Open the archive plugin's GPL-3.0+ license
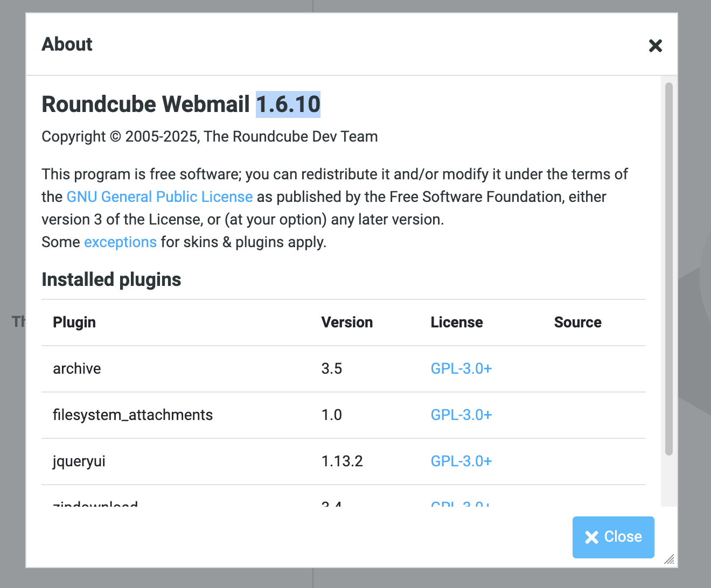Screen dimensions: 711x588 (x=461, y=369)
